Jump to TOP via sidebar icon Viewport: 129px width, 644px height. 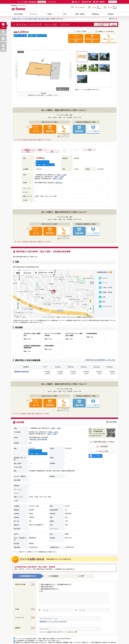(x=3, y=26)
